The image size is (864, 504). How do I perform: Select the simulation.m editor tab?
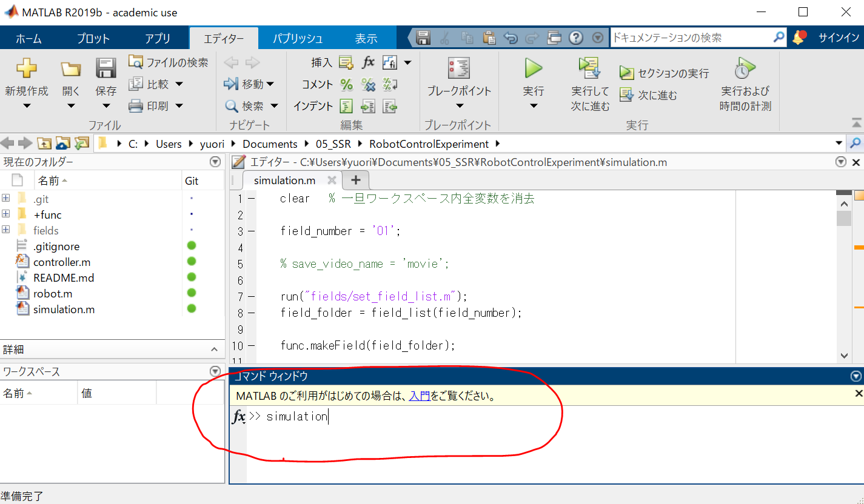tap(284, 181)
